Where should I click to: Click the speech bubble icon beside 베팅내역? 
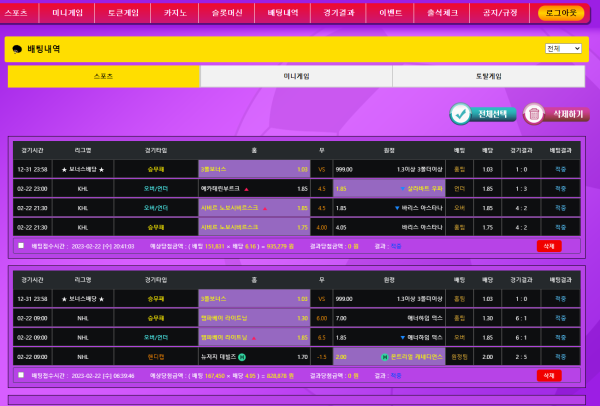(17, 48)
